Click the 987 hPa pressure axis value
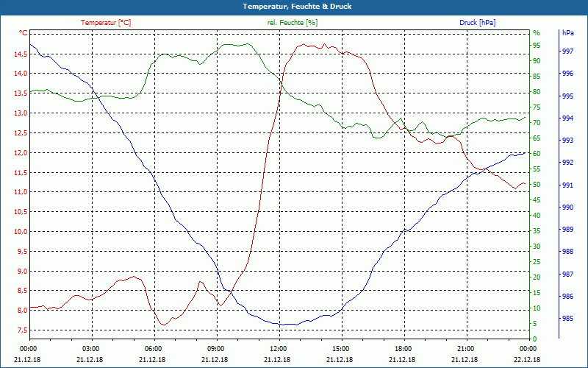Viewport: 588px width, 368px height. (x=567, y=274)
